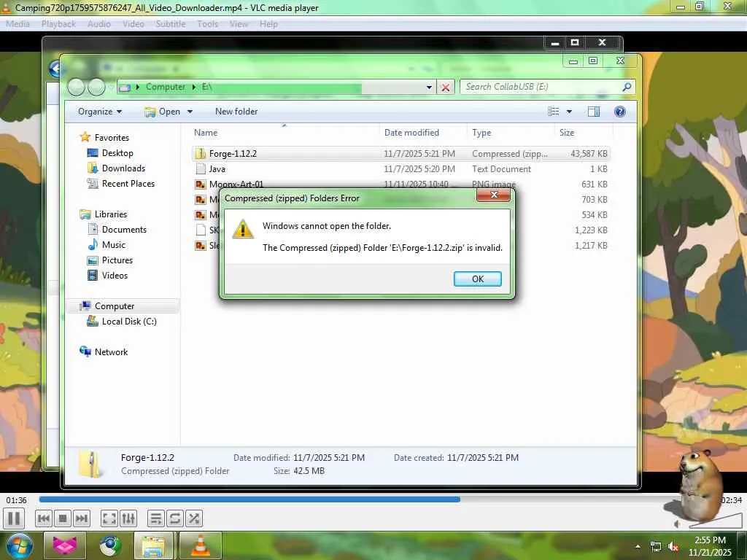
Task: Sort by Type column header
Action: [x=511, y=133]
